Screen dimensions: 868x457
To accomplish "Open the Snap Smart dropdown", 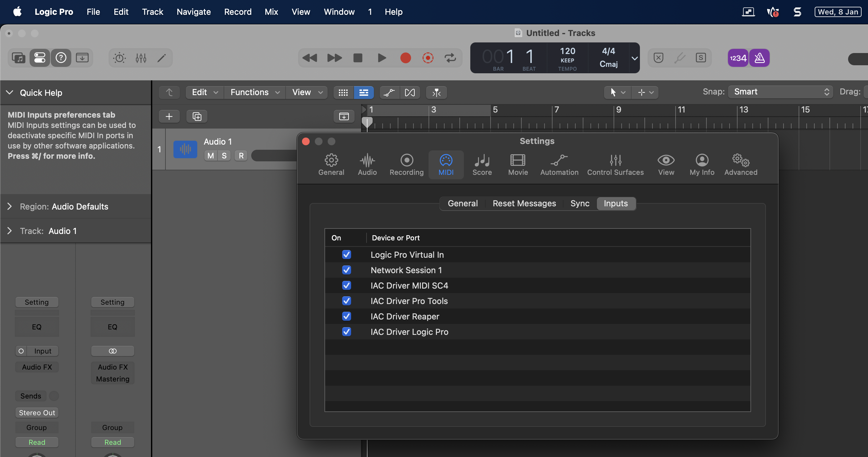I will [780, 92].
